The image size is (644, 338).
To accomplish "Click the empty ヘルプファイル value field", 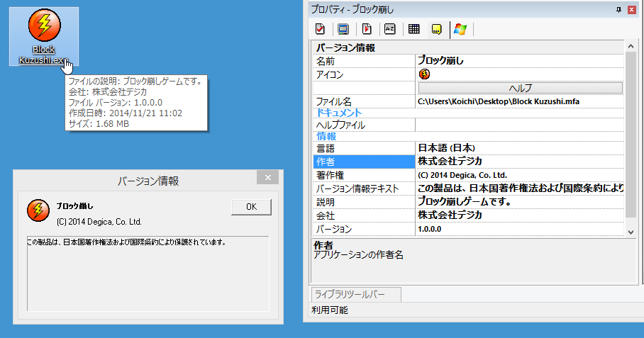I will (x=520, y=125).
